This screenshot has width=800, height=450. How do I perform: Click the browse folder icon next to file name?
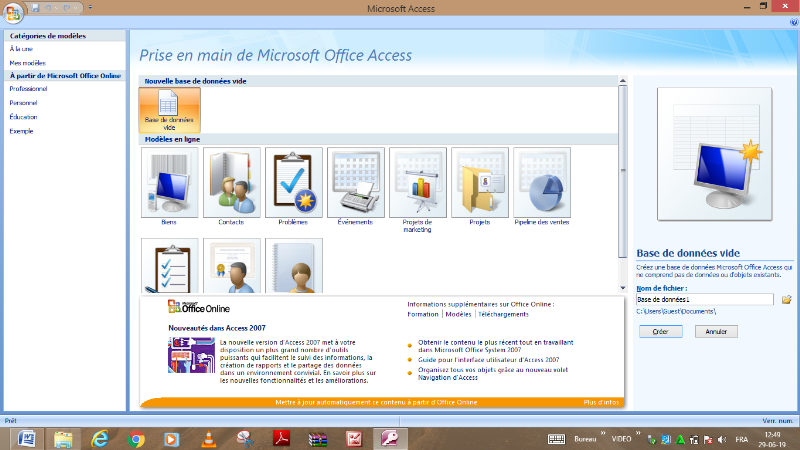(x=786, y=299)
